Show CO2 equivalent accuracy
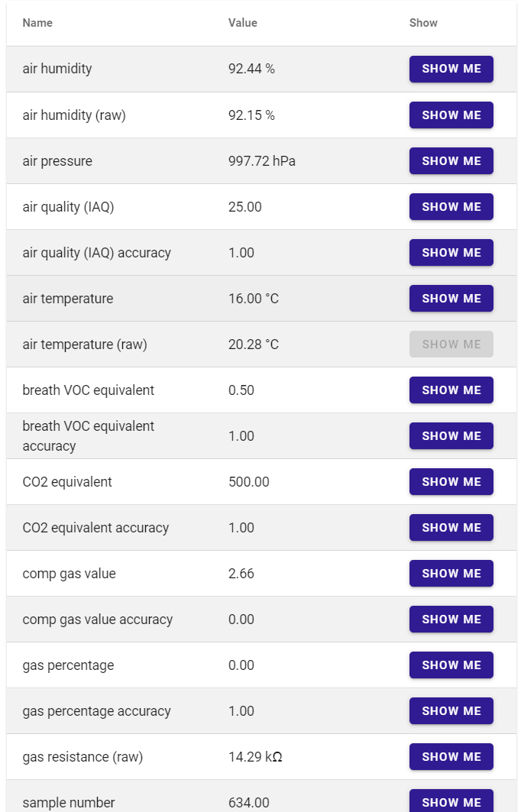521x812 pixels. (451, 528)
